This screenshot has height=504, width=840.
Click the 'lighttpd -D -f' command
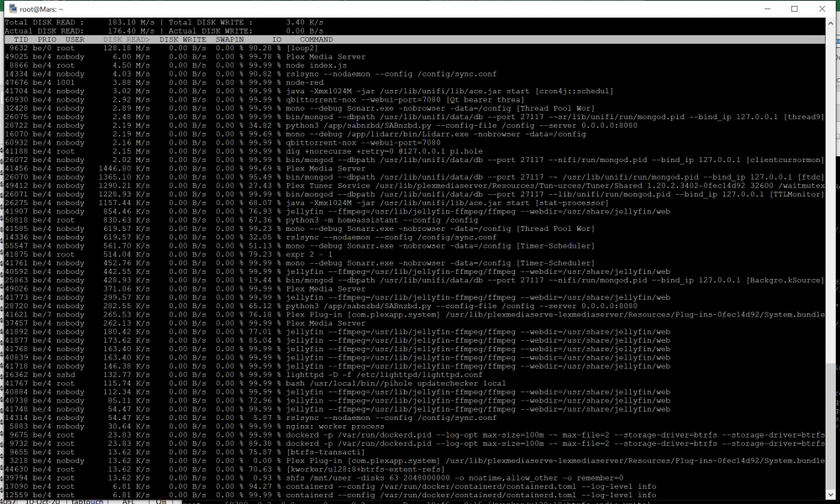pyautogui.click(x=384, y=375)
